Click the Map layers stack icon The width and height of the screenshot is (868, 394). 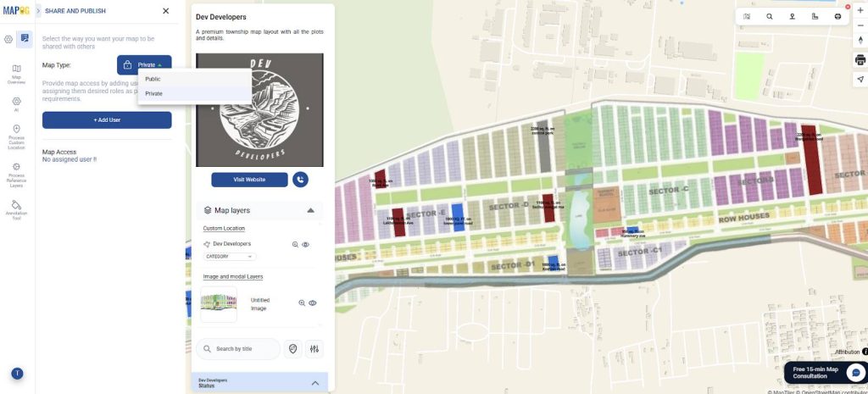[x=208, y=210]
